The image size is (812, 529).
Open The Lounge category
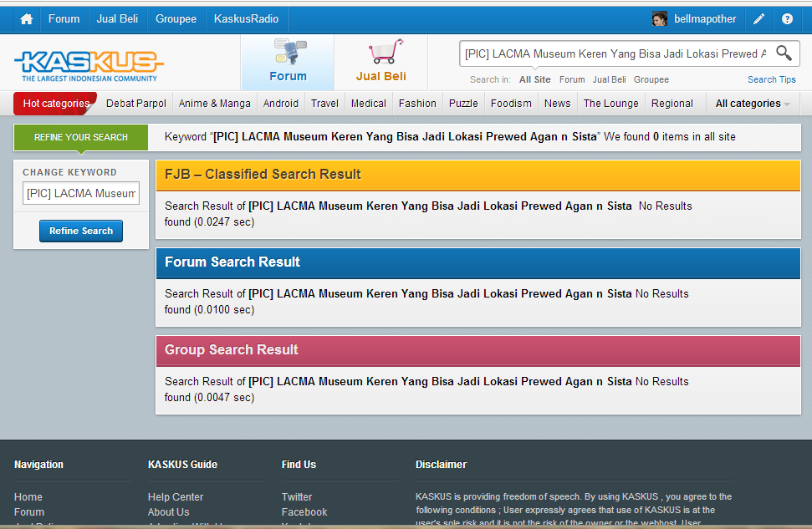(611, 104)
